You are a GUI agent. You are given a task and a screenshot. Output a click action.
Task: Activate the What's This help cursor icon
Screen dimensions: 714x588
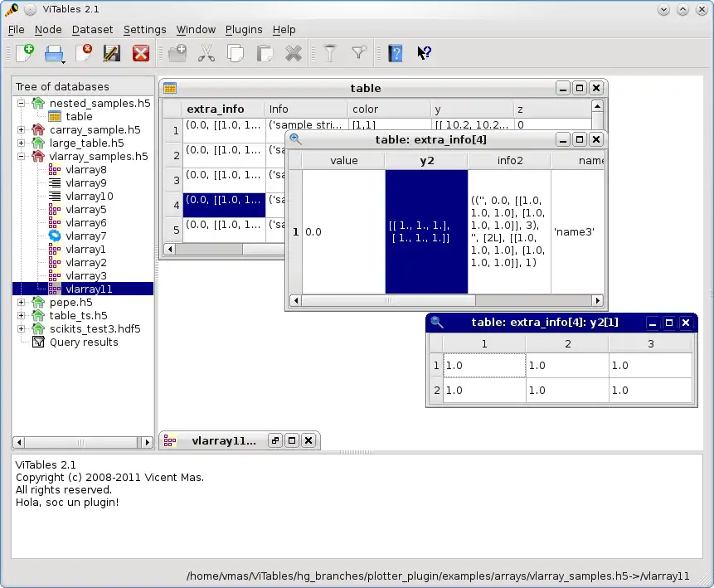[x=424, y=54]
